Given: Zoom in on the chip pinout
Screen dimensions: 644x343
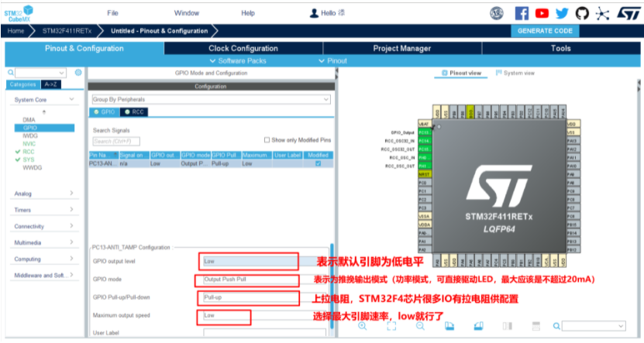Looking at the screenshot, I should pyautogui.click(x=362, y=326).
